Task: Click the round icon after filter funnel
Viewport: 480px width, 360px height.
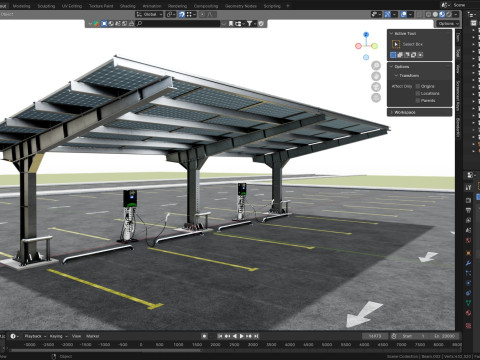Action: pyautogui.click(x=261, y=24)
